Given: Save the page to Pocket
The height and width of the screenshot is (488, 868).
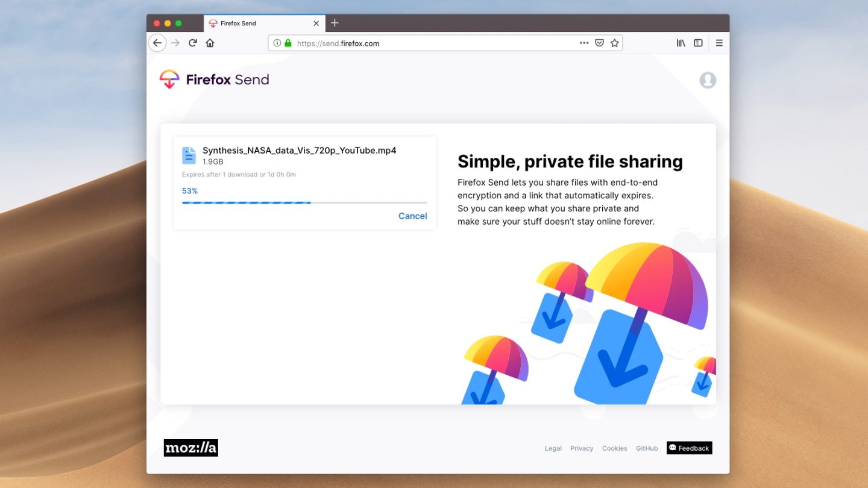Looking at the screenshot, I should pyautogui.click(x=599, y=43).
